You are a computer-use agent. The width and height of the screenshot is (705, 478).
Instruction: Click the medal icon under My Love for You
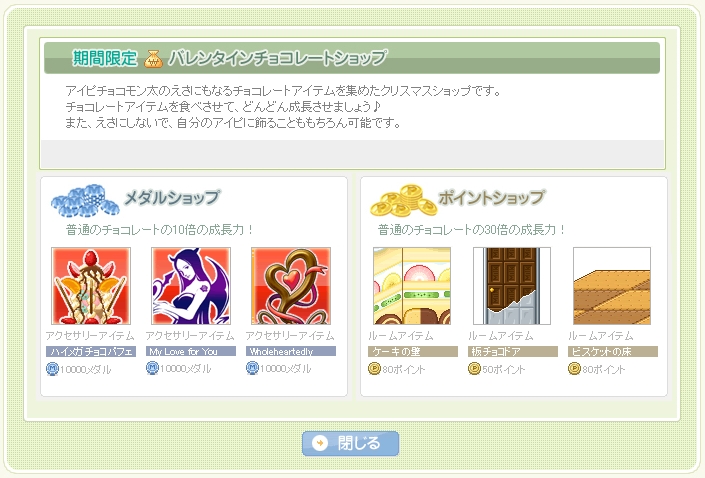[152, 368]
